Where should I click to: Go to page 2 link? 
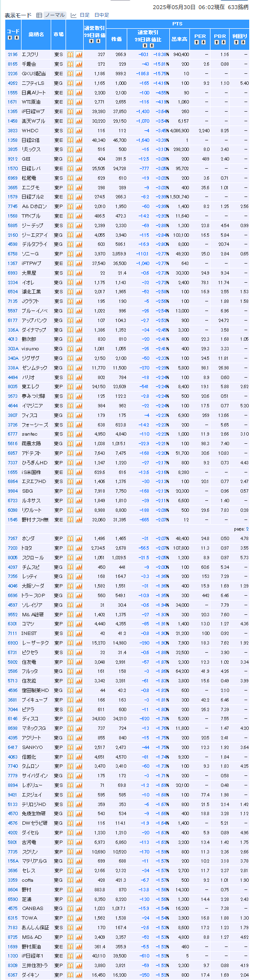click(x=247, y=529)
